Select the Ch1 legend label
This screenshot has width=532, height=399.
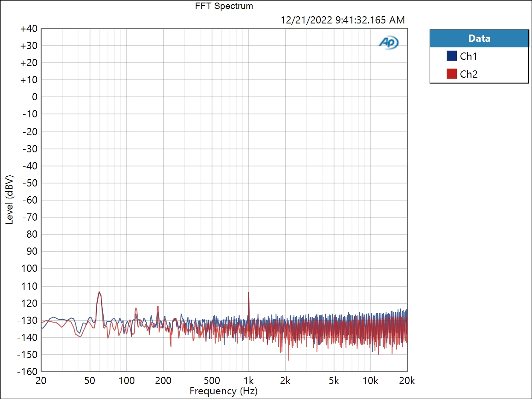[468, 56]
